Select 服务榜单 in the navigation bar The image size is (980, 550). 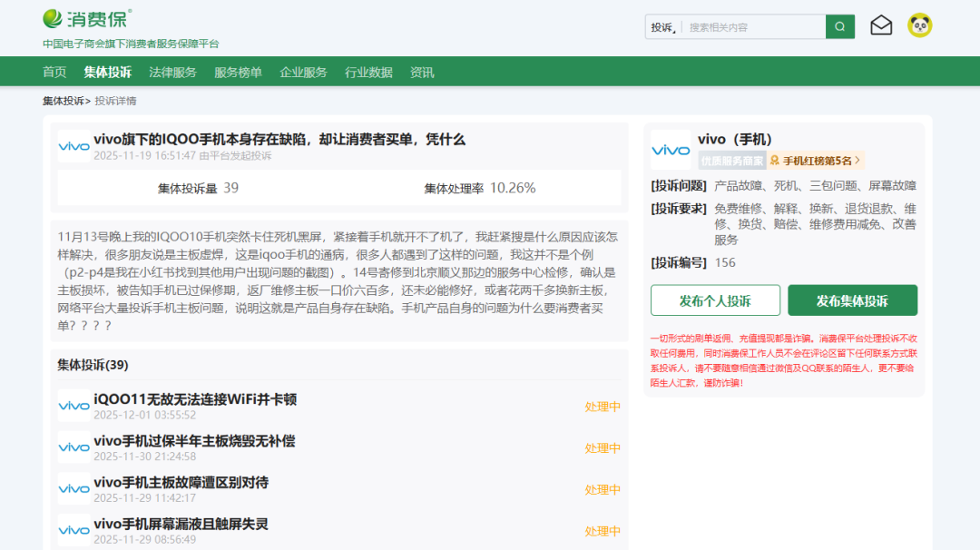(238, 73)
